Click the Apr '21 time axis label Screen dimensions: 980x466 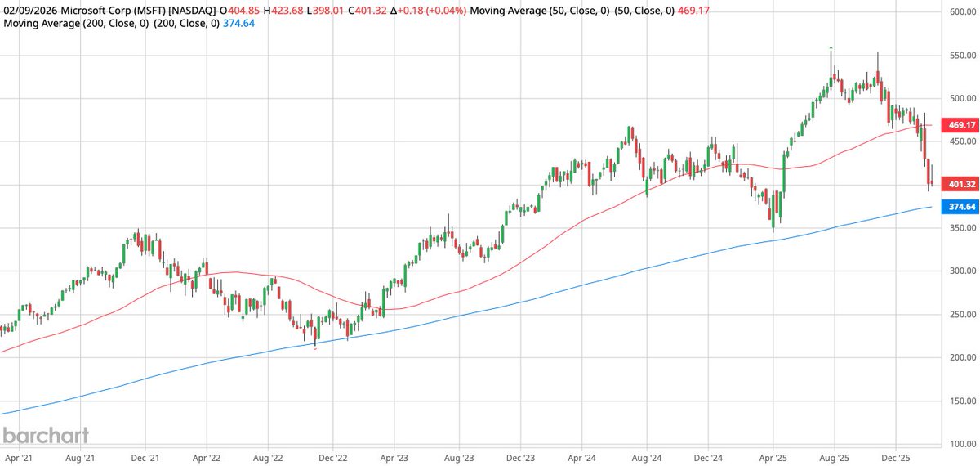click(17, 459)
